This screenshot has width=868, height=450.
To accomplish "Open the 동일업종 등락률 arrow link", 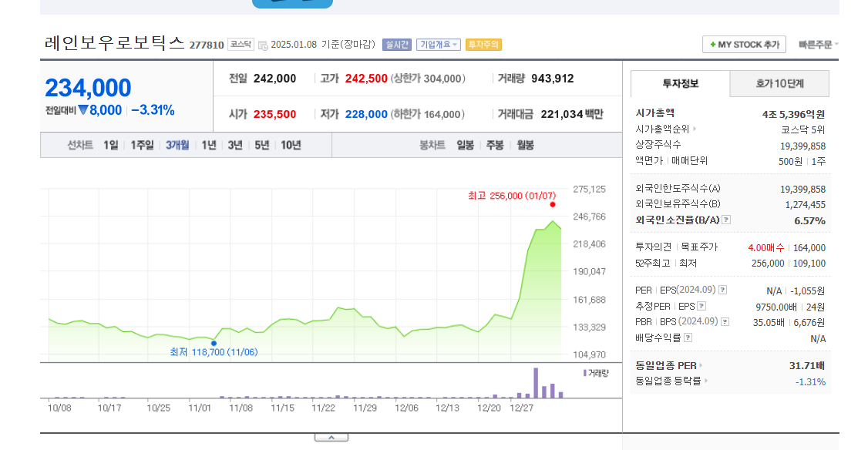I will coord(706,381).
